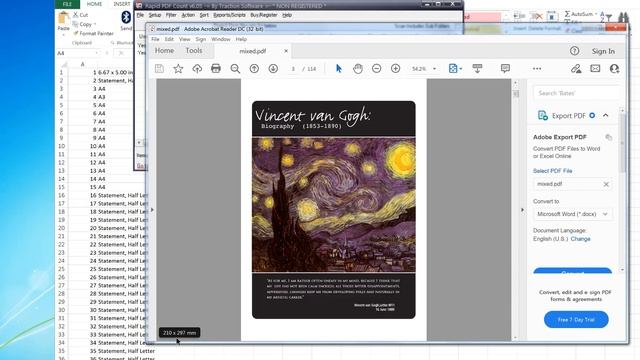The height and width of the screenshot is (360, 640).
Task: Open the Excel Name Box dropdown
Action: 96,53
